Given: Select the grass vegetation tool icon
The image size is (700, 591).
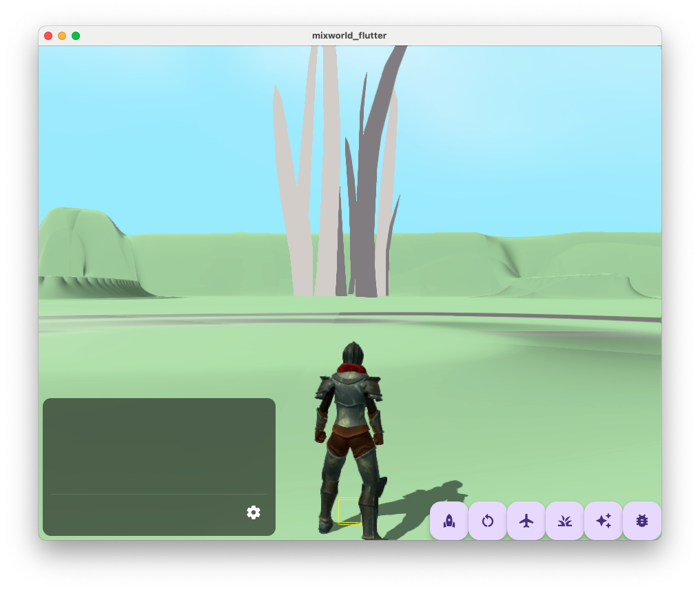Looking at the screenshot, I should pyautogui.click(x=564, y=521).
